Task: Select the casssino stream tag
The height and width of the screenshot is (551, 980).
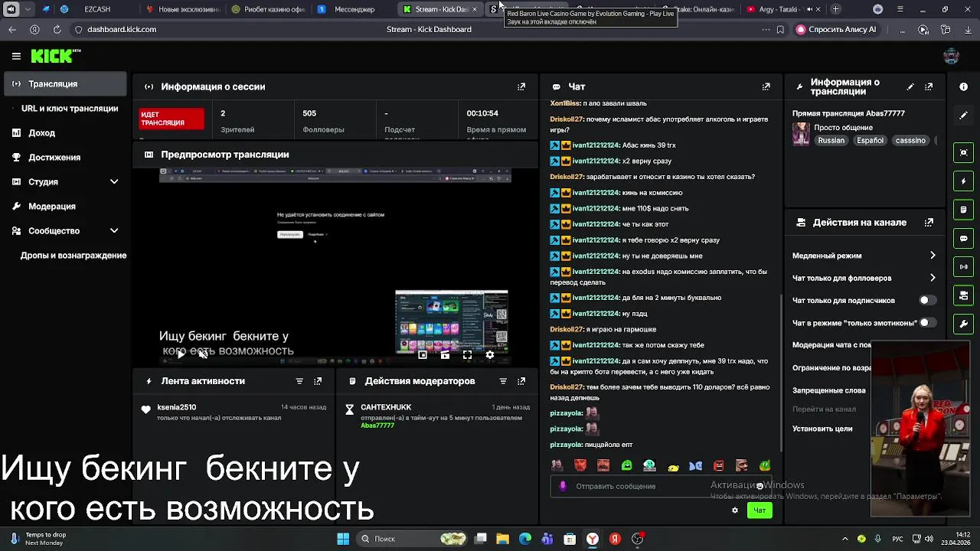Action: [x=910, y=141]
